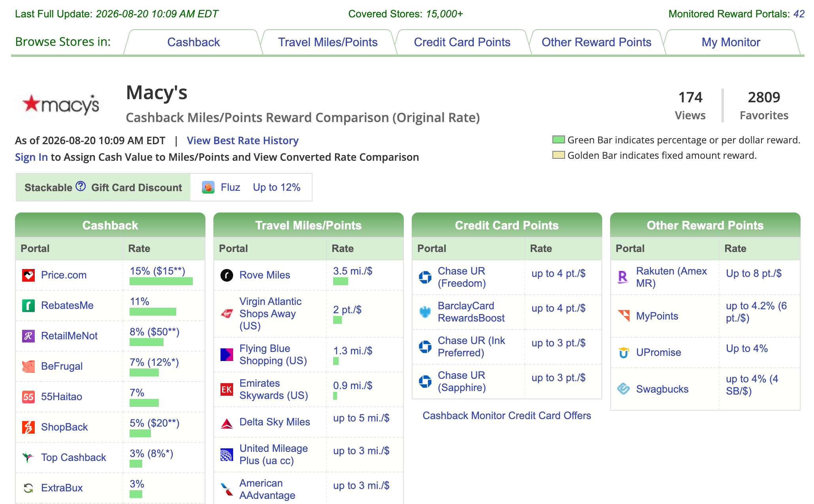Click the ShopBack logo icon
The height and width of the screenshot is (504, 814).
click(x=28, y=427)
